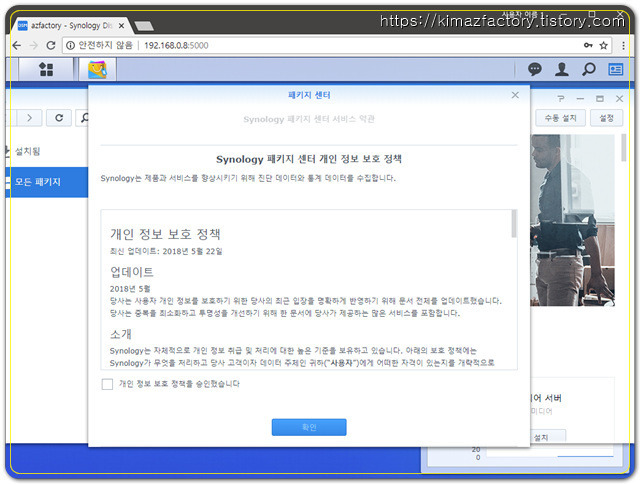Click the 수동 설치 manual install button

(560, 118)
